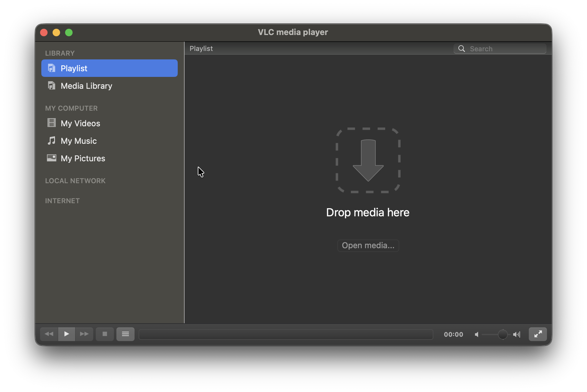Open Media Library in the sidebar

pos(86,86)
